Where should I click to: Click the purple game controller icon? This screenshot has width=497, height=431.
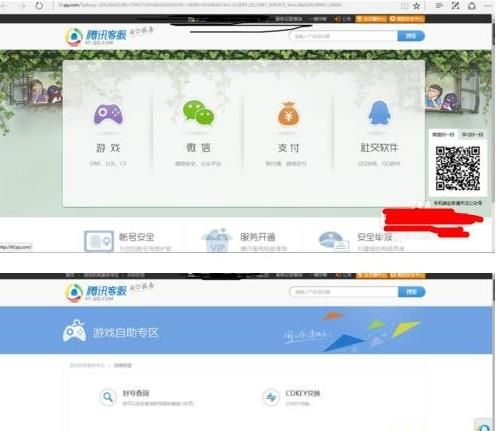point(108,114)
